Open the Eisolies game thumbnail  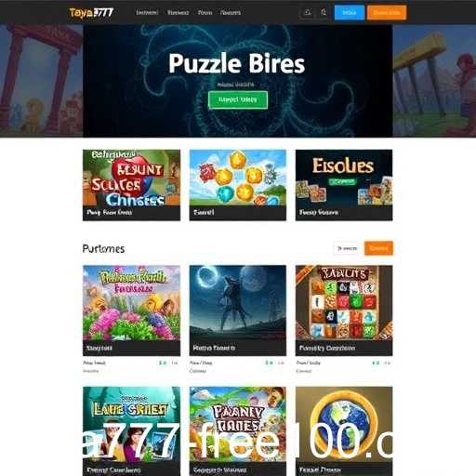(x=344, y=185)
